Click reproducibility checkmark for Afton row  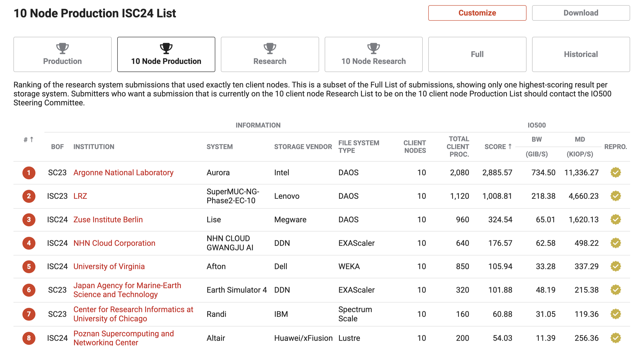616,266
